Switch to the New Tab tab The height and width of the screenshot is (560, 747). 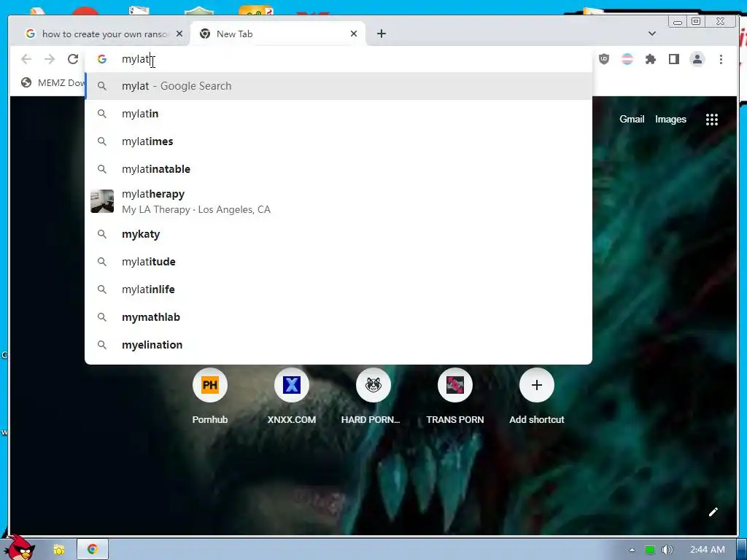(x=277, y=34)
